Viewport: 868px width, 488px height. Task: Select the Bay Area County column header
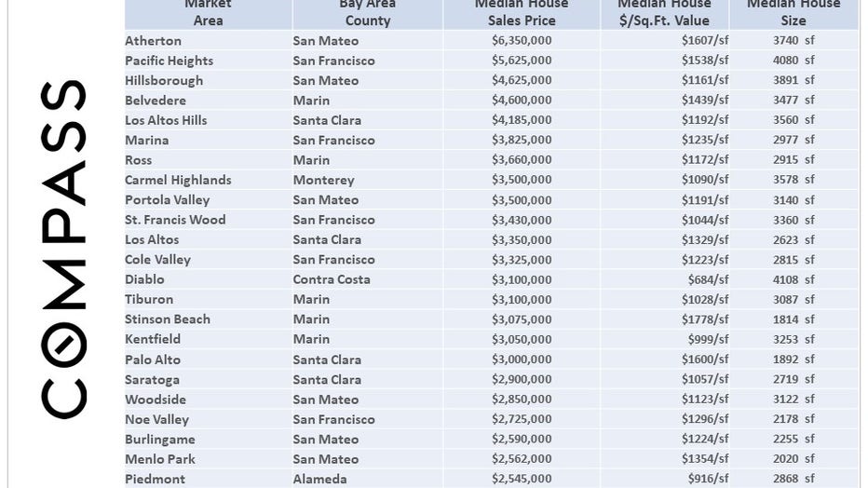coord(368,13)
